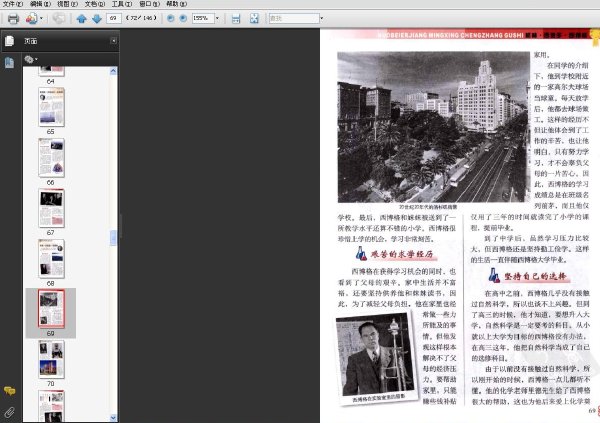Click the Find search box in the toolbar

click(x=294, y=18)
